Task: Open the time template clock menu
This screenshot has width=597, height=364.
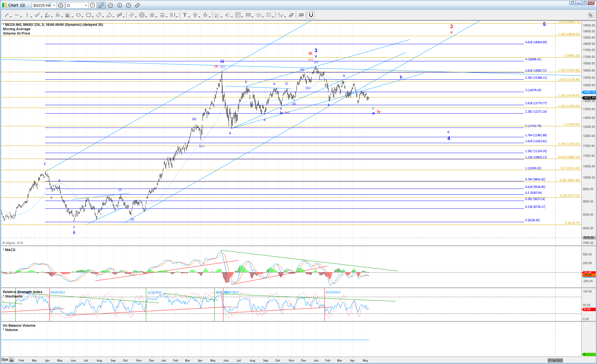Action: pyautogui.click(x=93, y=5)
